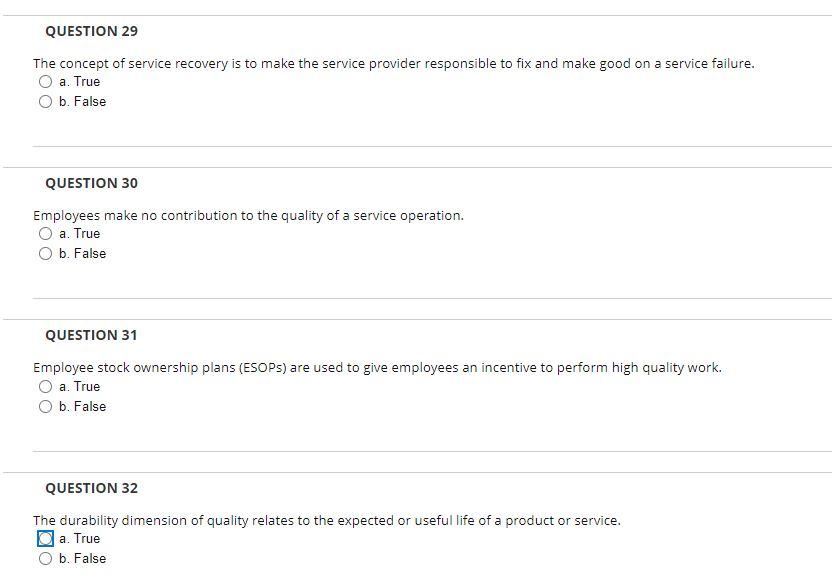Click the 'b. False' label in Question 32

[x=82, y=558]
